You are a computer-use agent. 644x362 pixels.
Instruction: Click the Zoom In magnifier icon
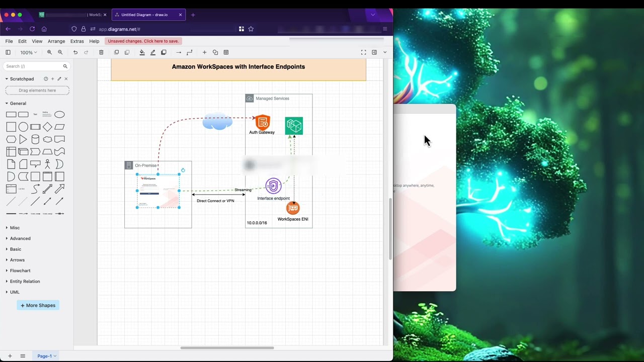pyautogui.click(x=49, y=52)
